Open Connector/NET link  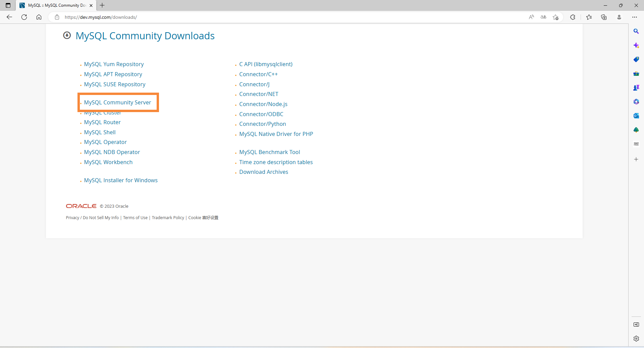[x=259, y=94]
